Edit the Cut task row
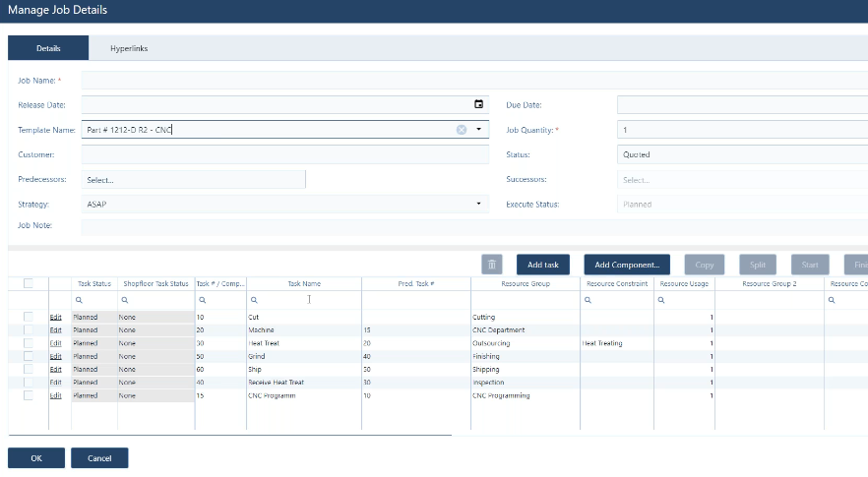Screen dimensions: 868x477 click(x=56, y=317)
